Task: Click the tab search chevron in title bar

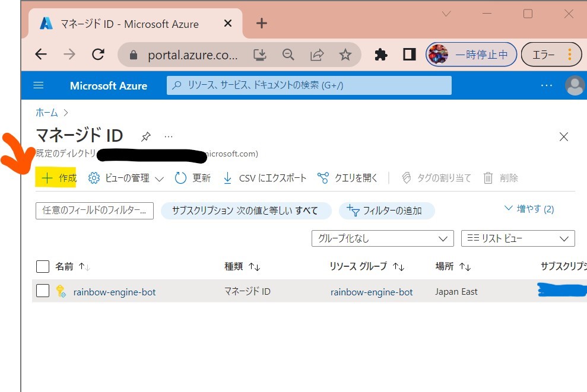Action: pos(446,14)
